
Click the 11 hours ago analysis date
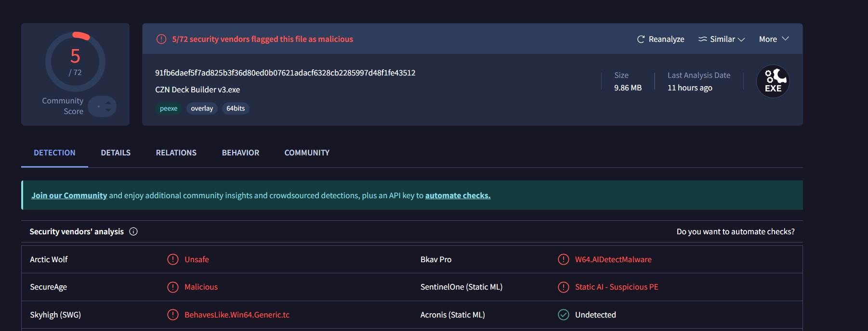[690, 88]
